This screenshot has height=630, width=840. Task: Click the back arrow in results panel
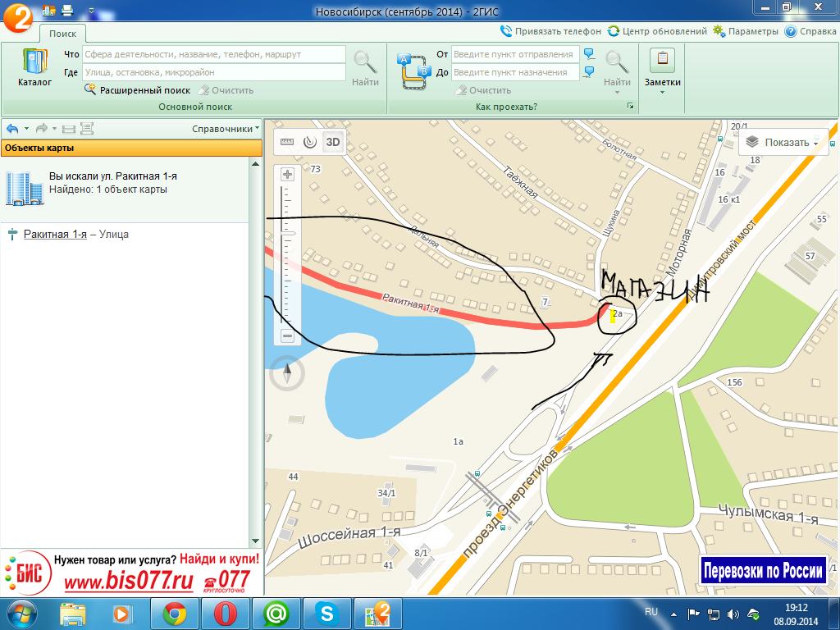click(12, 129)
